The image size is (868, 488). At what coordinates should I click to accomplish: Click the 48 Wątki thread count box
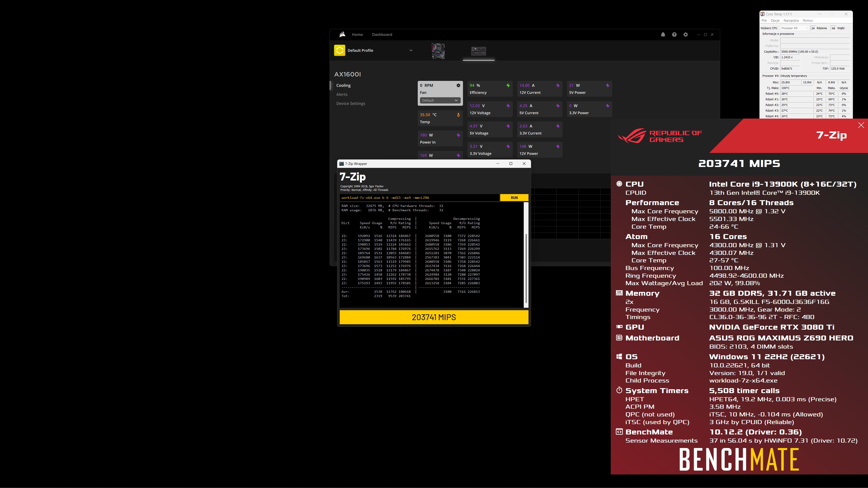[x=833, y=28]
